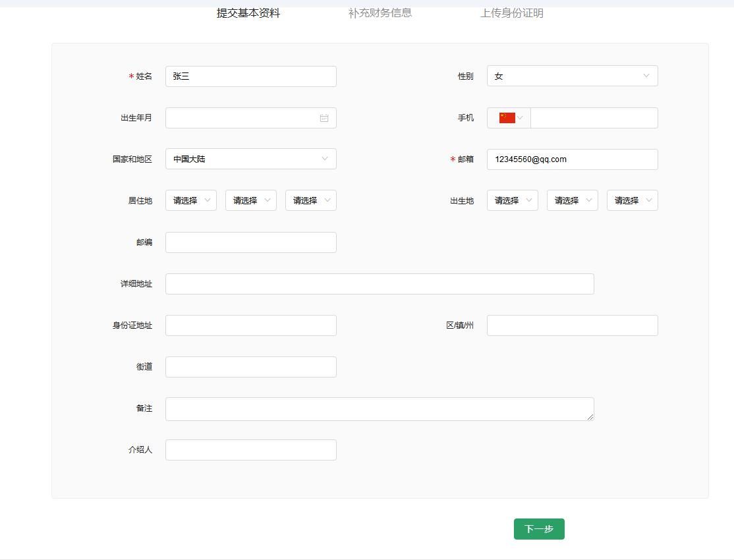Click the 姓名 input containing 张三

coord(250,76)
